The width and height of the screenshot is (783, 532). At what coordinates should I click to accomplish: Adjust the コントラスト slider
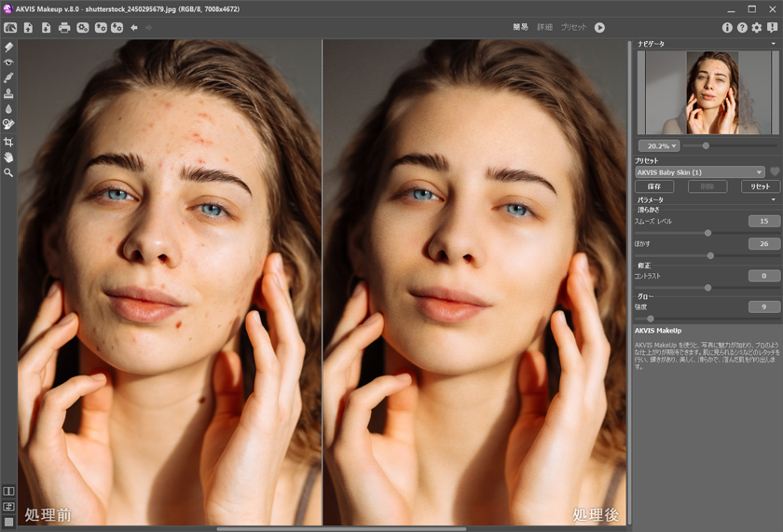point(707,288)
